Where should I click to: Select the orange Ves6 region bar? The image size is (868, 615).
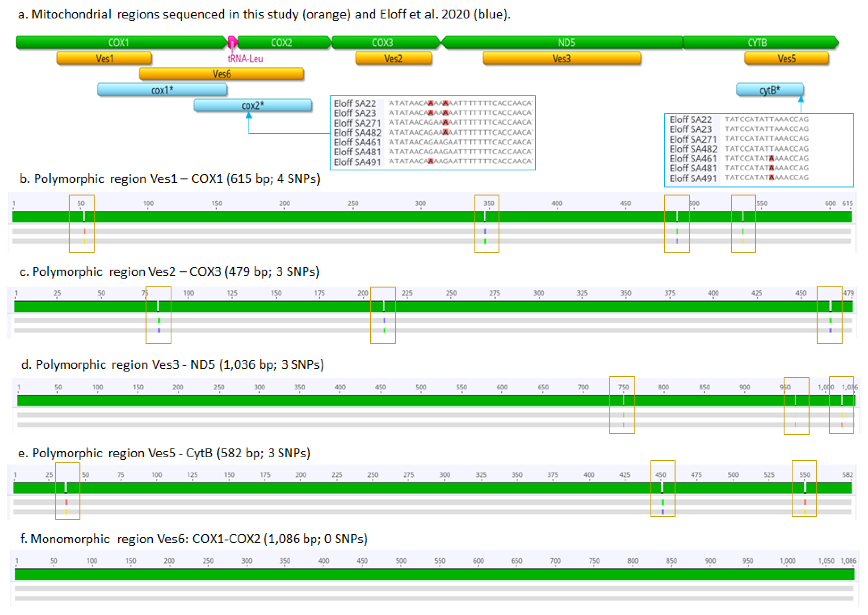click(x=222, y=74)
